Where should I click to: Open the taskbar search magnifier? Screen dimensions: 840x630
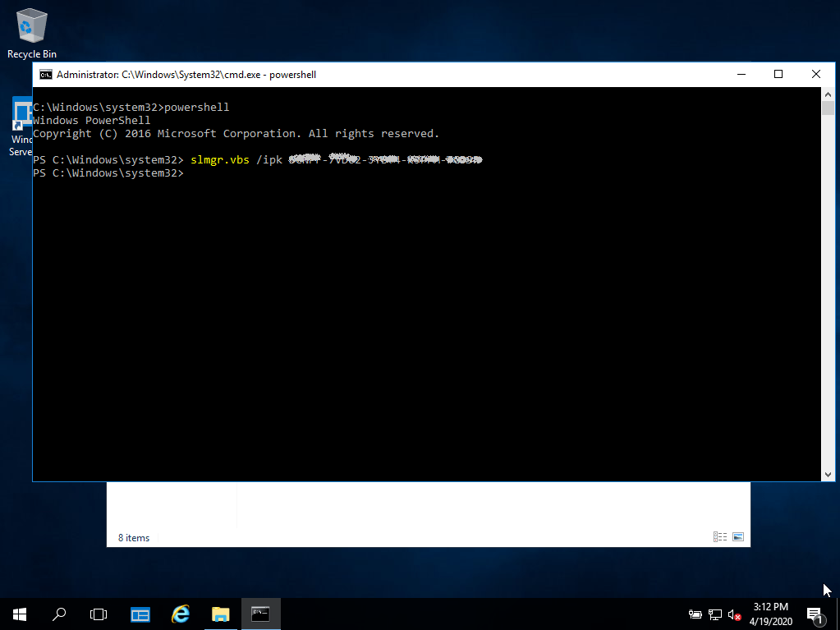click(x=59, y=614)
